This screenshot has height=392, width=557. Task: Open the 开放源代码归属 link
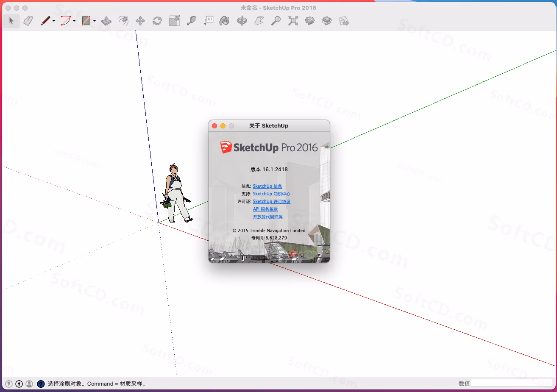pyautogui.click(x=268, y=217)
